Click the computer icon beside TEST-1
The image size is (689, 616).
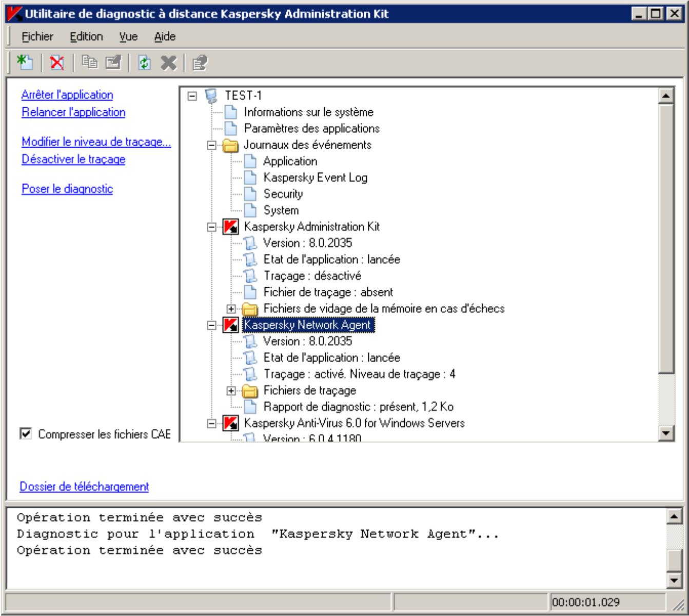[211, 95]
